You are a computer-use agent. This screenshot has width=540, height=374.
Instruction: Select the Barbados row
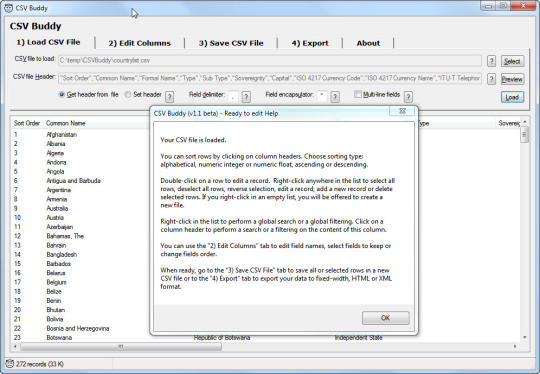59,264
